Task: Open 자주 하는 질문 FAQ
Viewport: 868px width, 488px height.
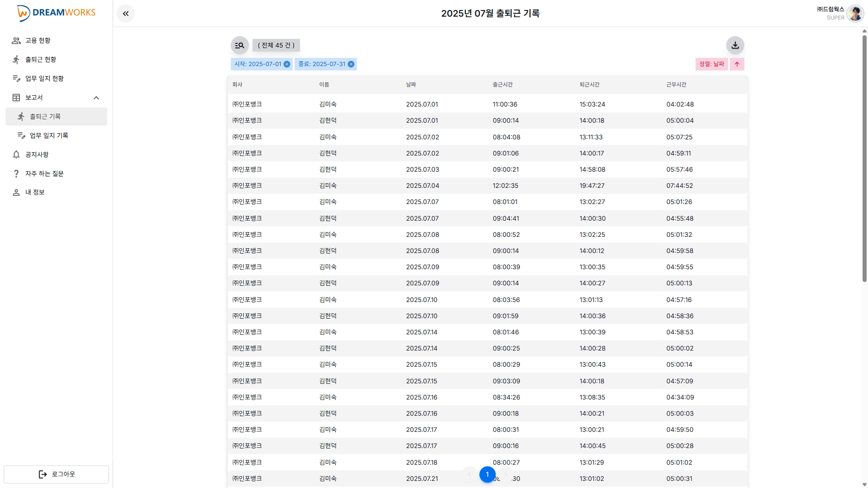Action: tap(44, 174)
